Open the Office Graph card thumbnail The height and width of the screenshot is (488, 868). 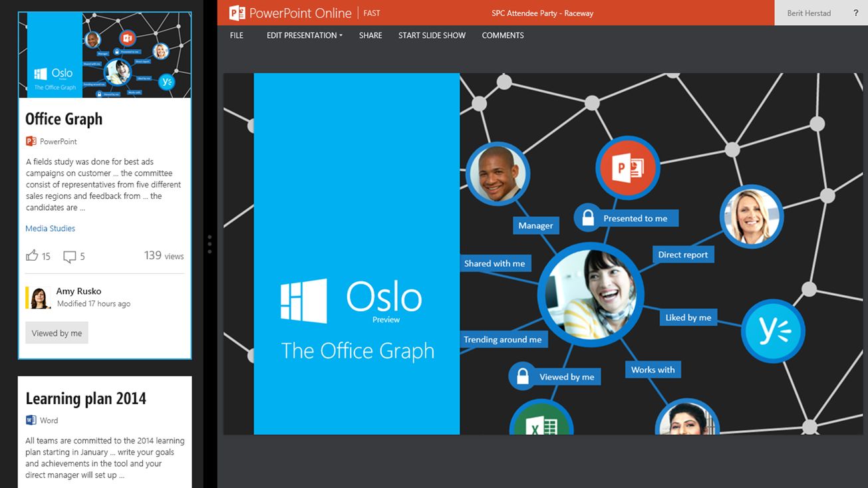[105, 55]
